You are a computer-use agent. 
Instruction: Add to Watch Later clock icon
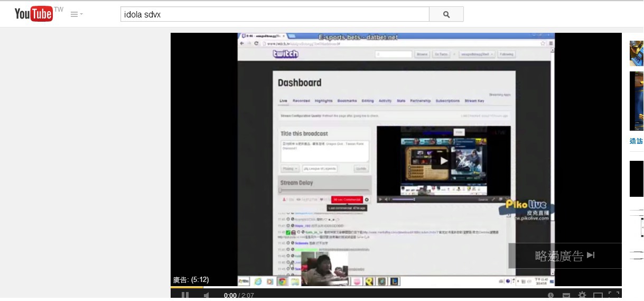coord(551,295)
